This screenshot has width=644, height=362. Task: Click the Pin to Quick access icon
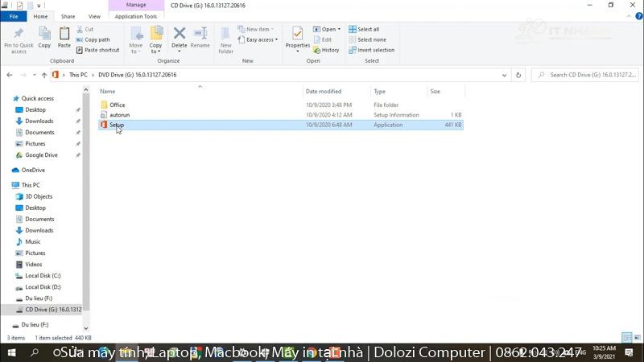19,36
